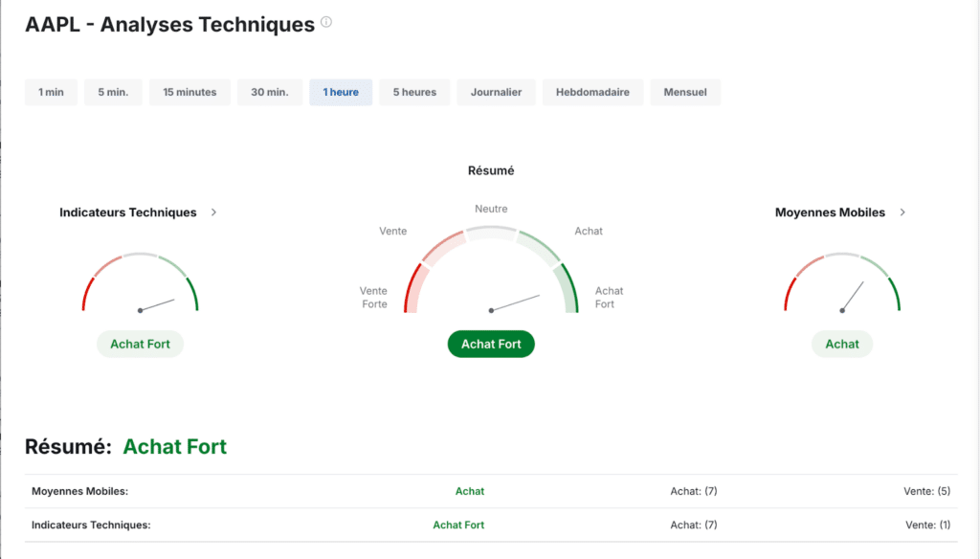980x559 pixels.
Task: Click the Moyennes Mobiles: row label
Action: (x=80, y=491)
